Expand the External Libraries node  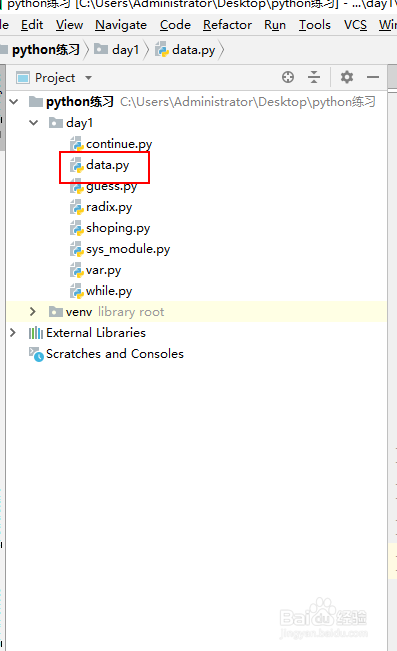(13, 333)
